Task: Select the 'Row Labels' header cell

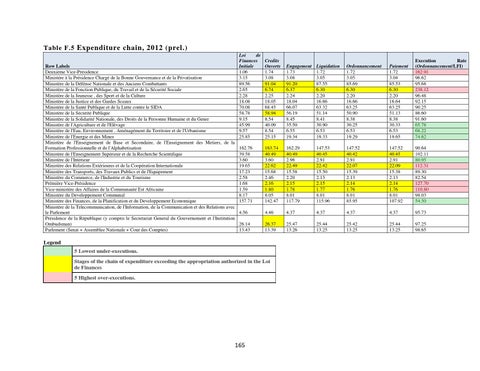Action: pyautogui.click(x=140, y=61)
